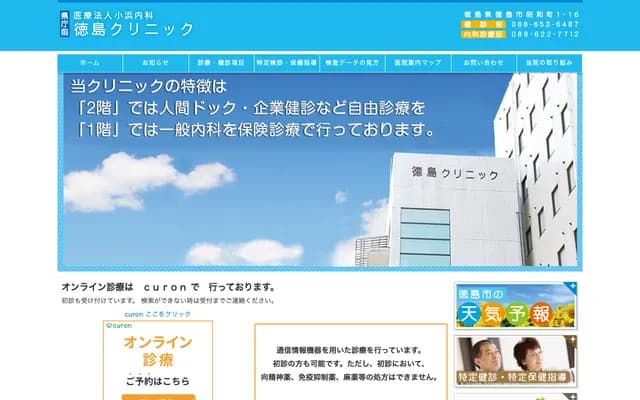Click the hero line starting 「1階」では一般内科

coord(255,130)
